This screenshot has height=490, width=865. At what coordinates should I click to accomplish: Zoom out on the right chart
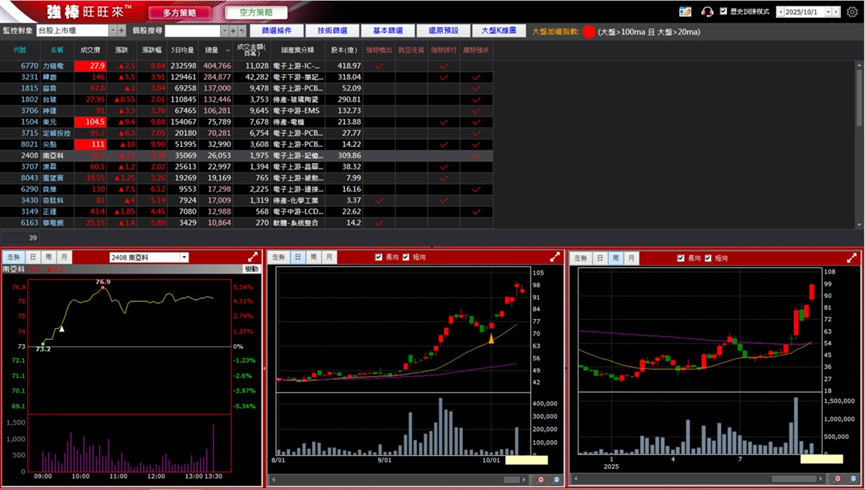pyautogui.click(x=852, y=480)
